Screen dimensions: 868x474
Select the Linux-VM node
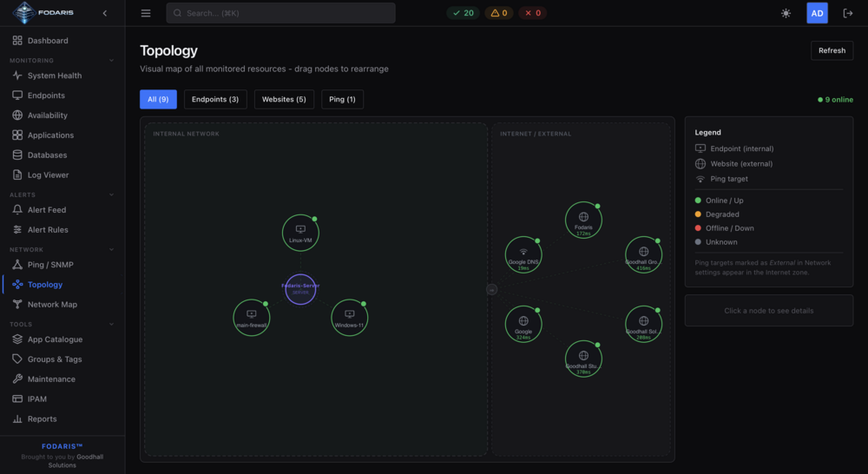pyautogui.click(x=300, y=234)
